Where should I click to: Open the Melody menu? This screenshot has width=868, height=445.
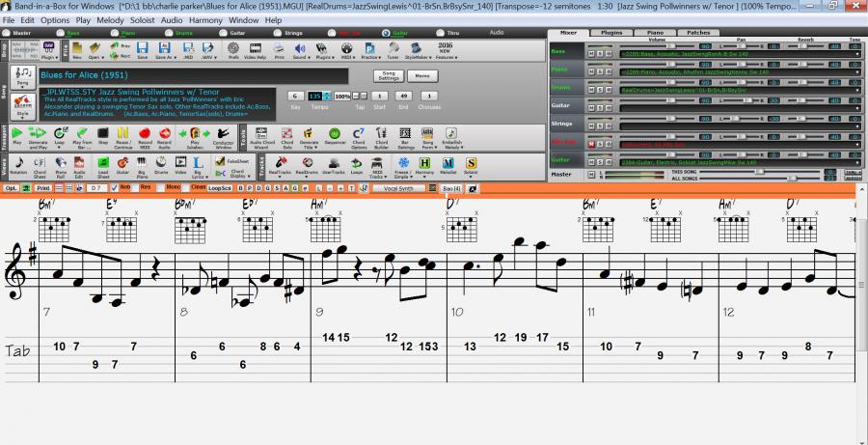point(110,20)
